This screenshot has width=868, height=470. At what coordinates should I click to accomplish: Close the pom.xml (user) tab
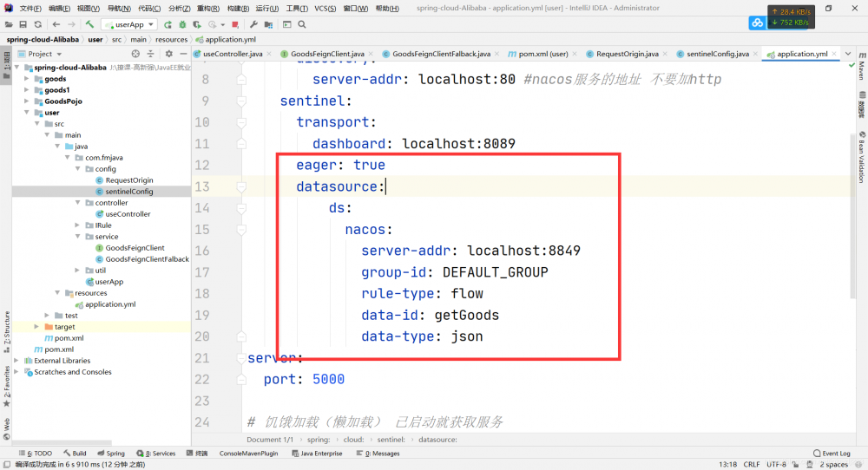tap(574, 54)
